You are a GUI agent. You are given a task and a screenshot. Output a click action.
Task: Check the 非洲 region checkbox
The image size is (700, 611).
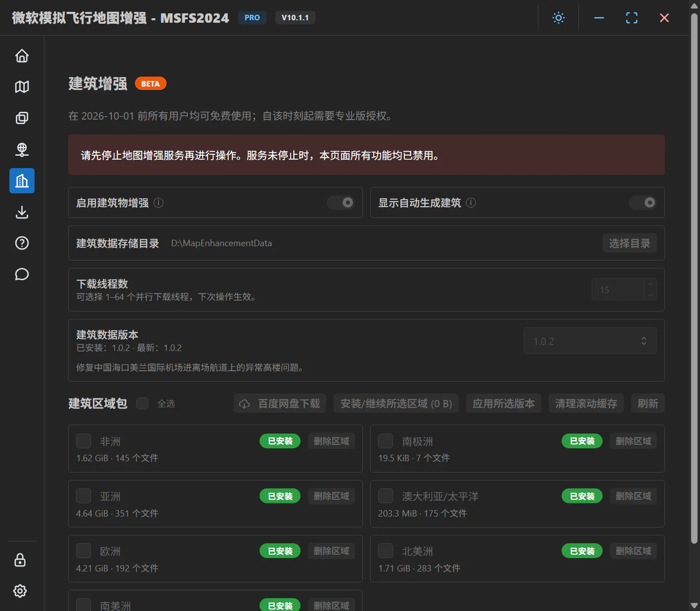pyautogui.click(x=84, y=441)
